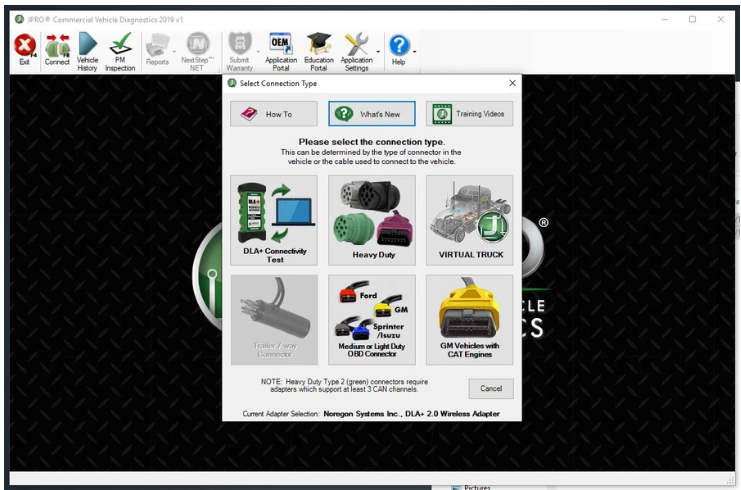The image size is (741, 490).
Task: Click the Current Adapter Selection text
Action: (371, 413)
